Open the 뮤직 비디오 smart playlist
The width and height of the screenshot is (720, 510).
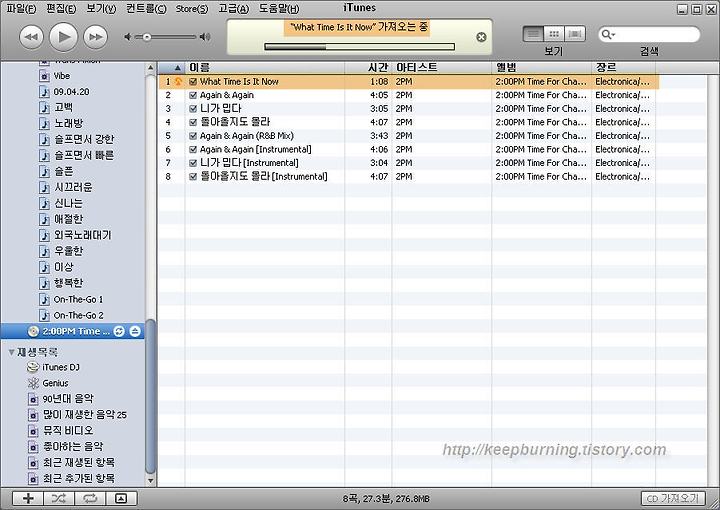[61, 431]
